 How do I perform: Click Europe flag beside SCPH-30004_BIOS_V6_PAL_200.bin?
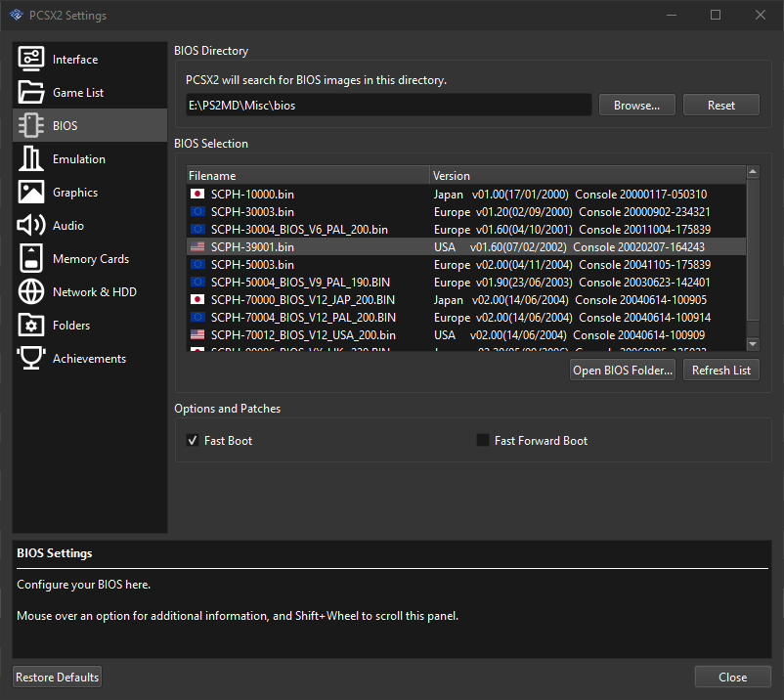point(197,229)
